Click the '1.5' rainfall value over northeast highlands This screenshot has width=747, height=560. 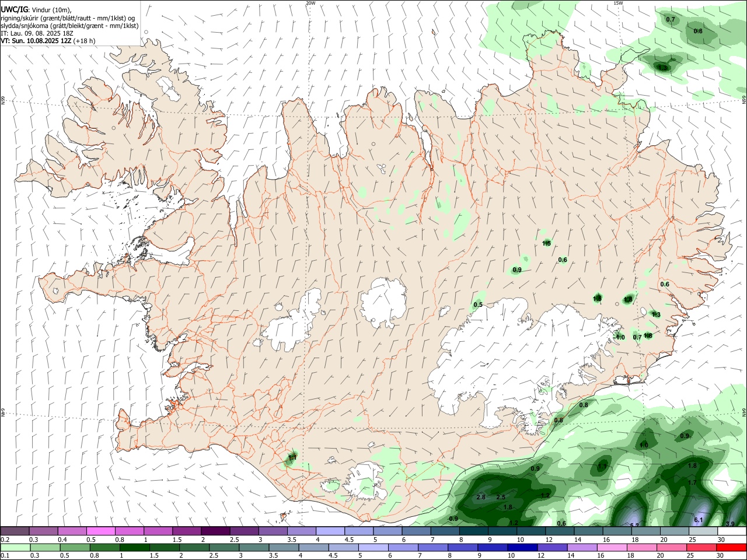pos(547,243)
